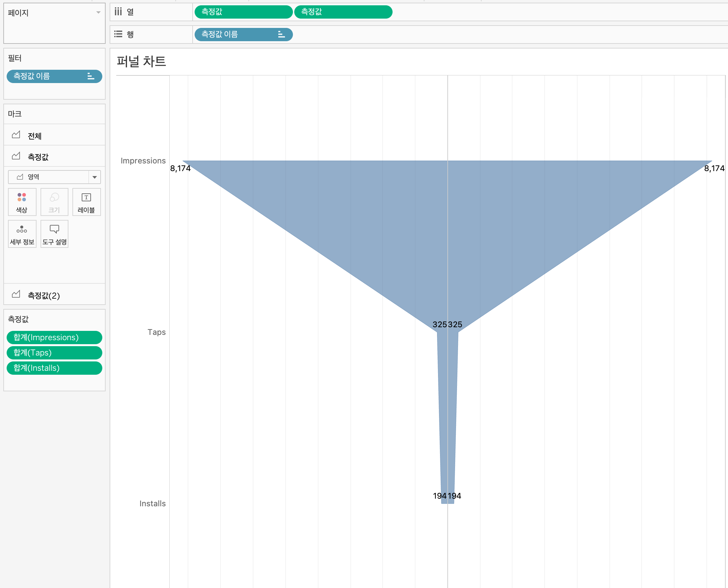Click the 퍼널 차트 sheet title

point(141,62)
